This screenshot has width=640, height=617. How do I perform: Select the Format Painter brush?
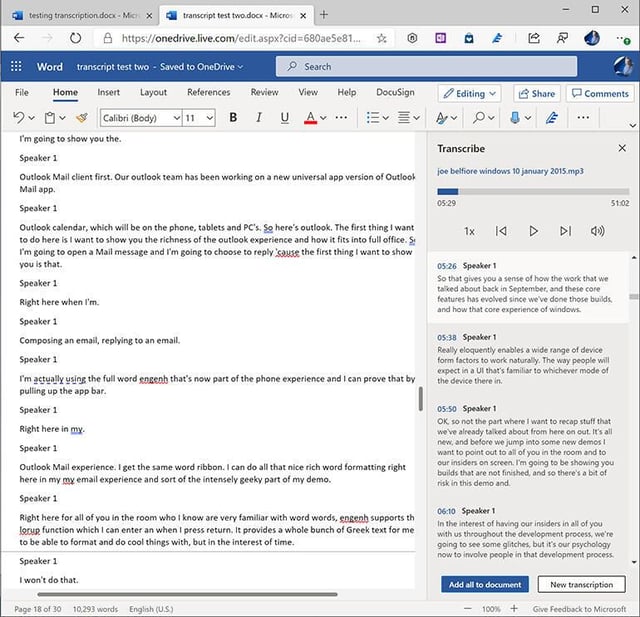82,118
